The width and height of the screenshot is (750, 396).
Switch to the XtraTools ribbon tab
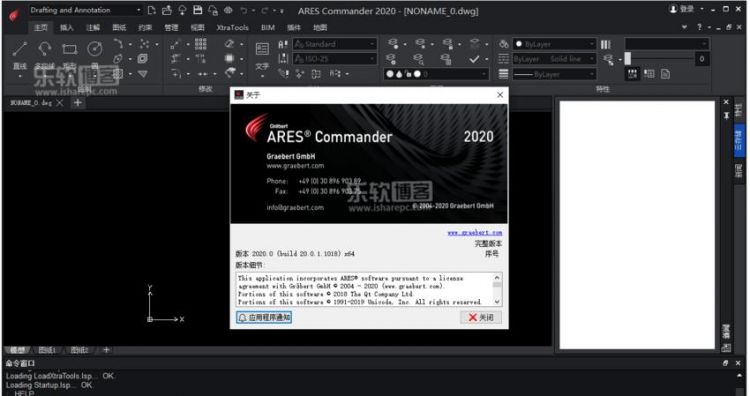tap(232, 27)
